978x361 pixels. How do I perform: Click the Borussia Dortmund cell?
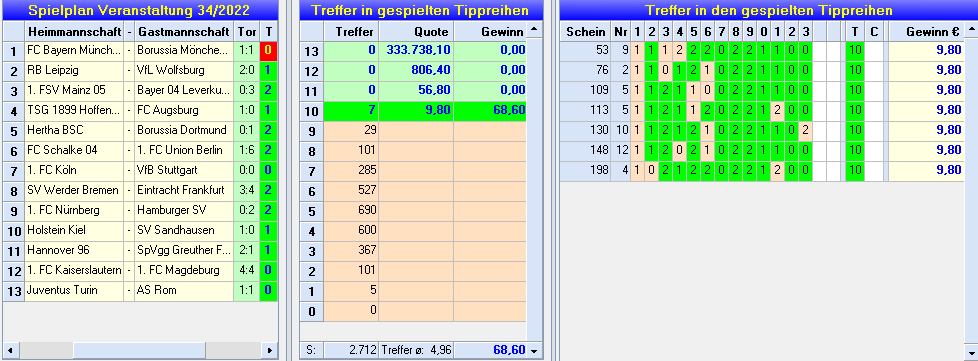click(184, 130)
